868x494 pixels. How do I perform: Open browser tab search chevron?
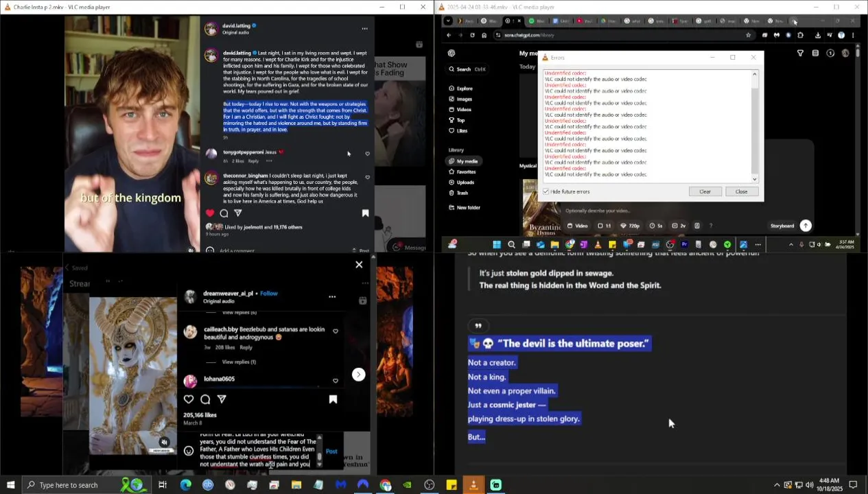tap(448, 21)
